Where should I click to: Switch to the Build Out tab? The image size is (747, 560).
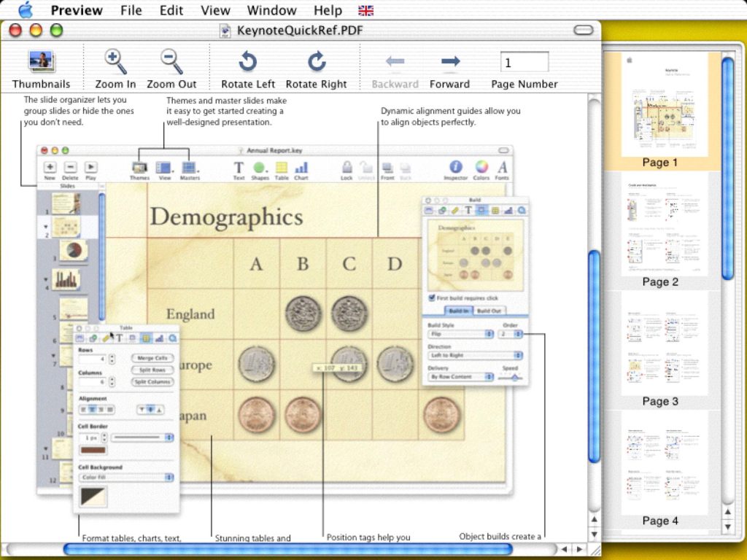click(489, 311)
